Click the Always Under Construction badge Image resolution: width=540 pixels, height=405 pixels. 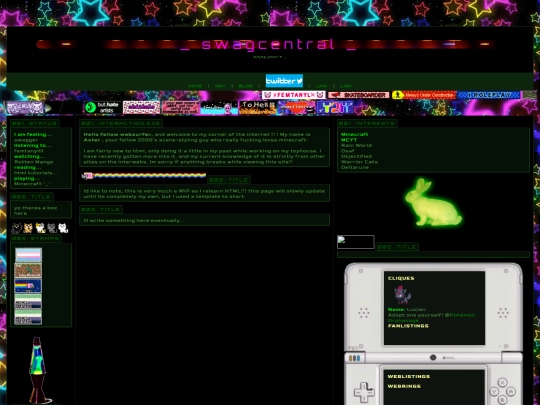coord(424,95)
